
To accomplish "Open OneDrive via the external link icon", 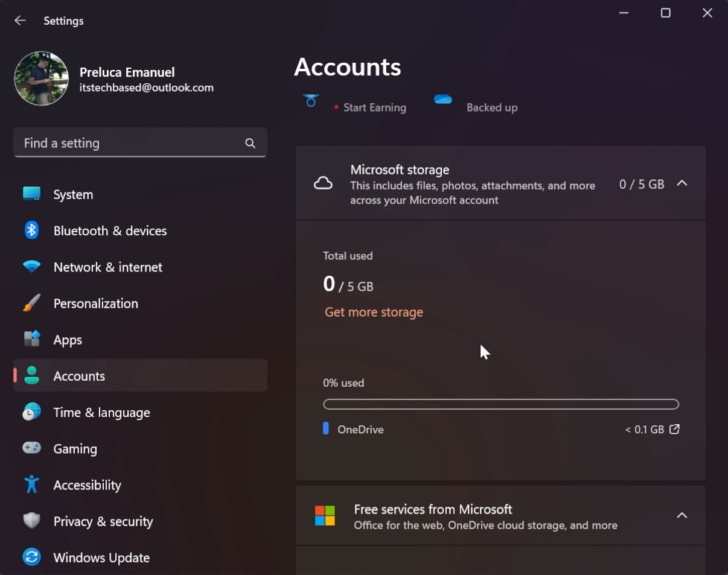I will (x=674, y=429).
